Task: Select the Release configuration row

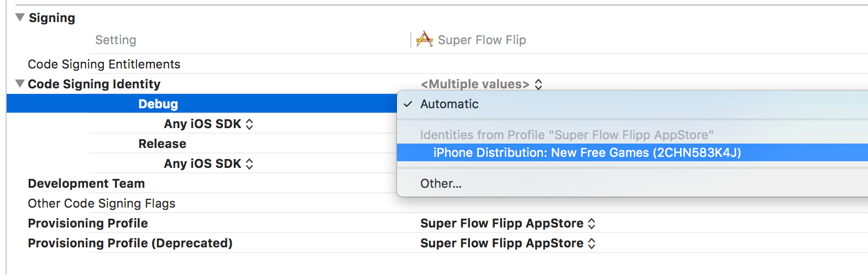Action: tap(162, 144)
